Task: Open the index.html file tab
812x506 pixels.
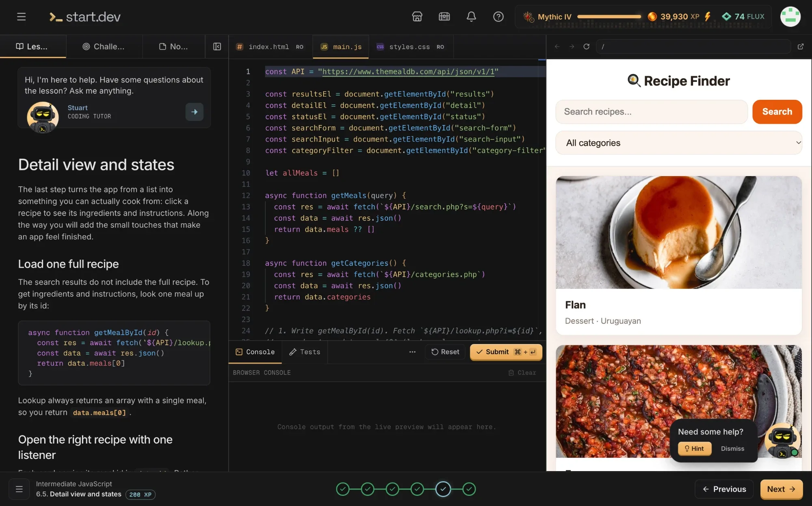Action: pyautogui.click(x=270, y=47)
